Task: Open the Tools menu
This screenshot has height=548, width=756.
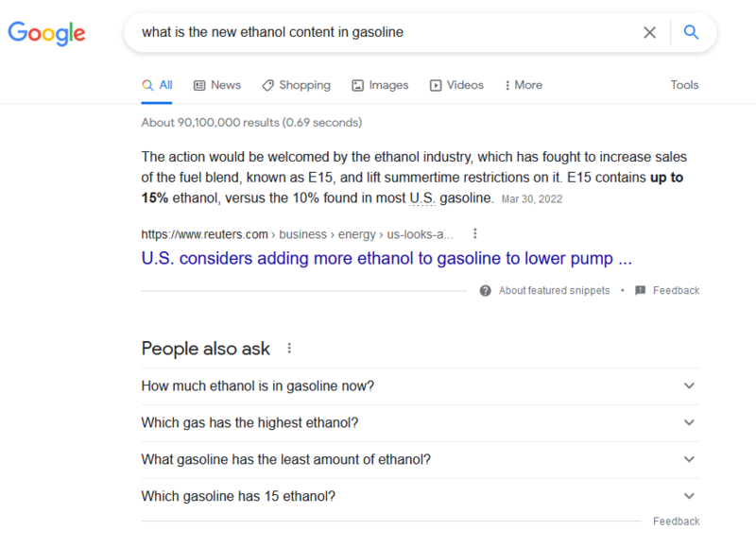Action: pyautogui.click(x=684, y=84)
